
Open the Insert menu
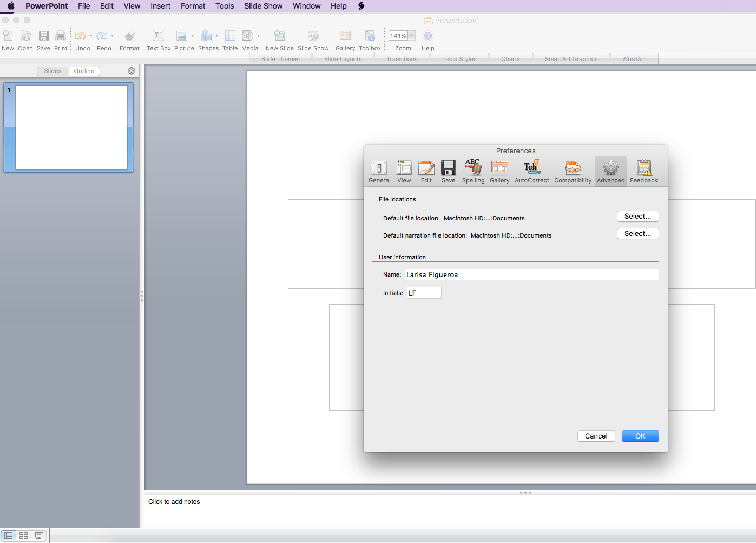(x=161, y=6)
